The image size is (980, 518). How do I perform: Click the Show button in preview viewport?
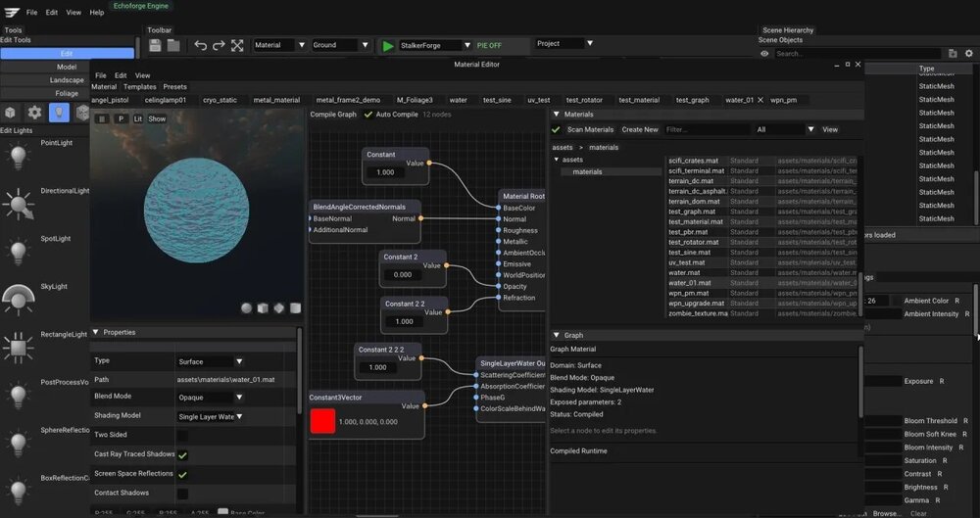pos(157,118)
